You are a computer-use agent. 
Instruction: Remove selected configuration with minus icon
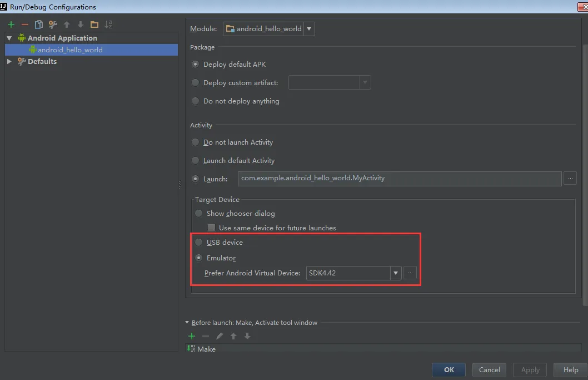25,25
